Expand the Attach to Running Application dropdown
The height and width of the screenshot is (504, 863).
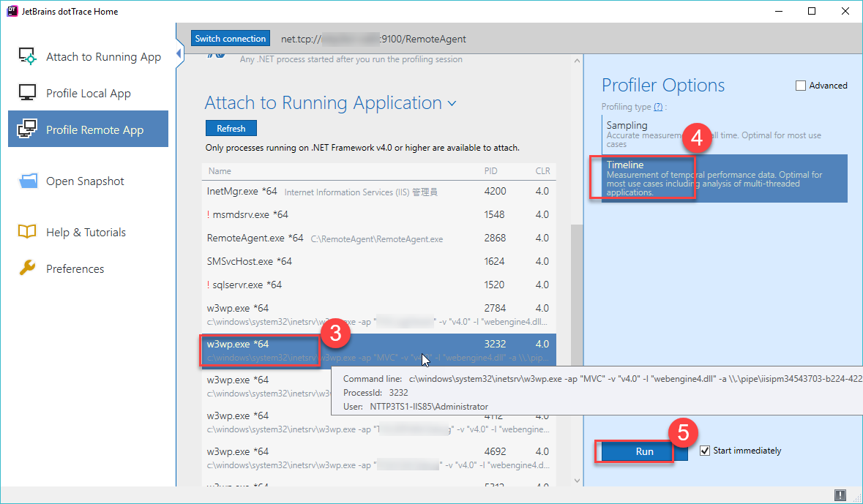(x=452, y=103)
